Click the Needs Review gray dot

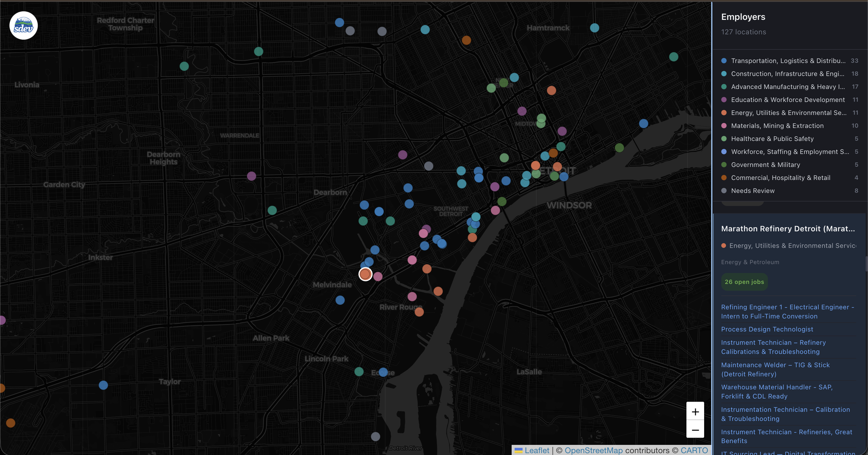click(724, 191)
